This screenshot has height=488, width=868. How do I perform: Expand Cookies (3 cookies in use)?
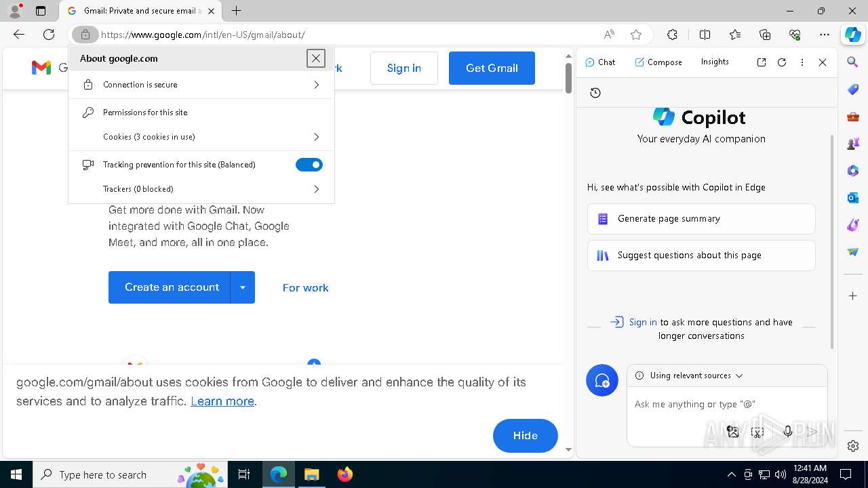[x=201, y=137]
